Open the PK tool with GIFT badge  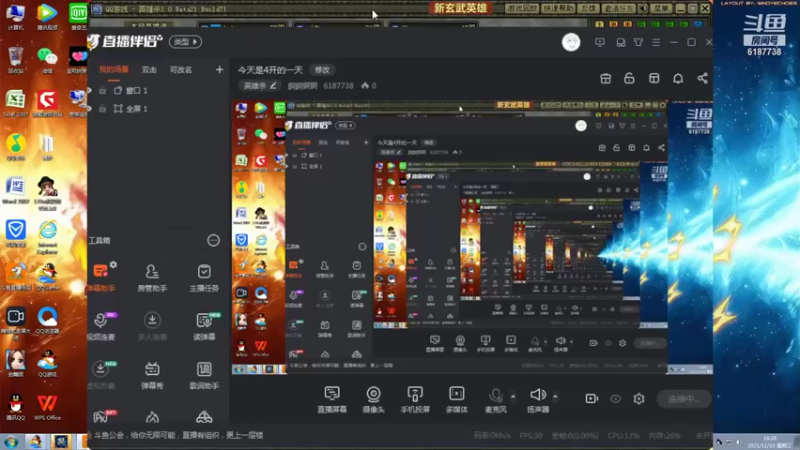102,416
